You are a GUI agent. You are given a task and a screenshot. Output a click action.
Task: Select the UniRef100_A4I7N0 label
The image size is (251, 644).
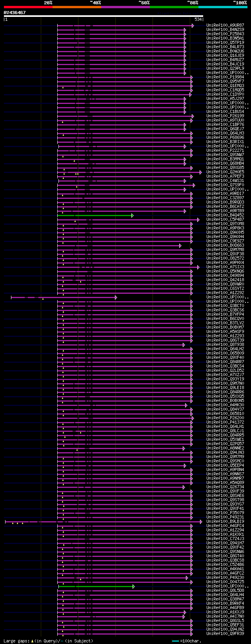pyautogui.click(x=225, y=617)
